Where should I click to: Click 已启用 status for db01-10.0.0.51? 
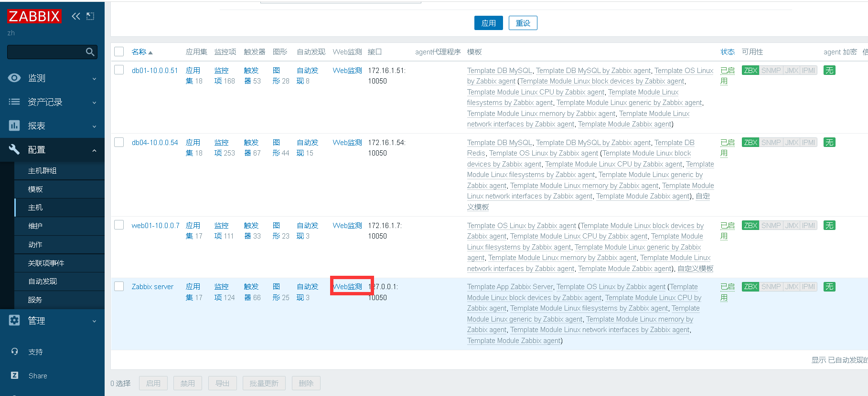[728, 76]
